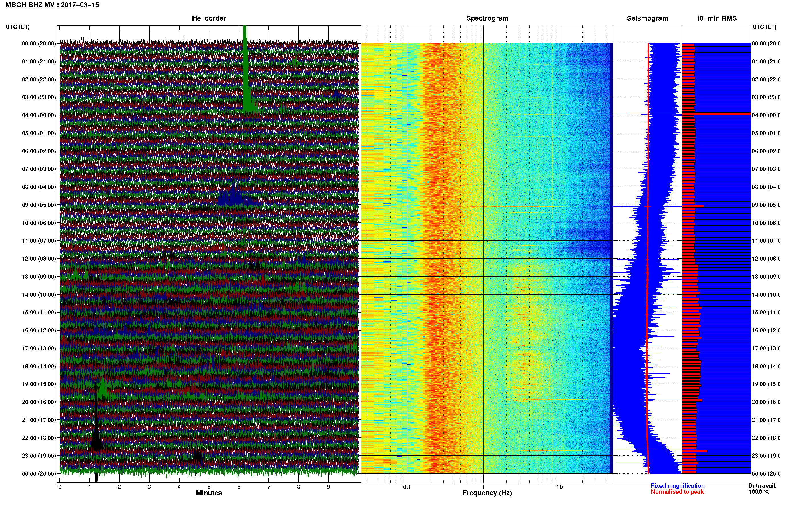Select the 'Spectrogram' panel heading
This screenshot has width=812, height=508.
point(487,18)
